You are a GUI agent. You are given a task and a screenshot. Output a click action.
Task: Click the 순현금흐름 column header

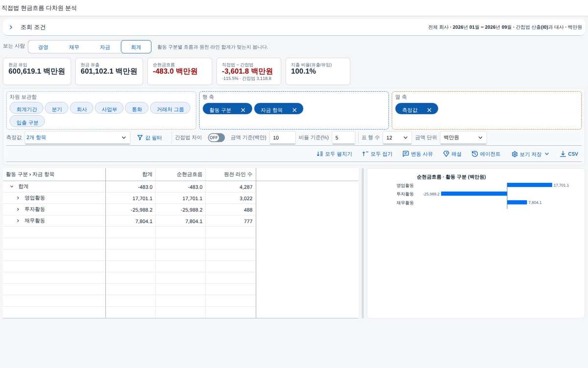[x=181, y=174]
